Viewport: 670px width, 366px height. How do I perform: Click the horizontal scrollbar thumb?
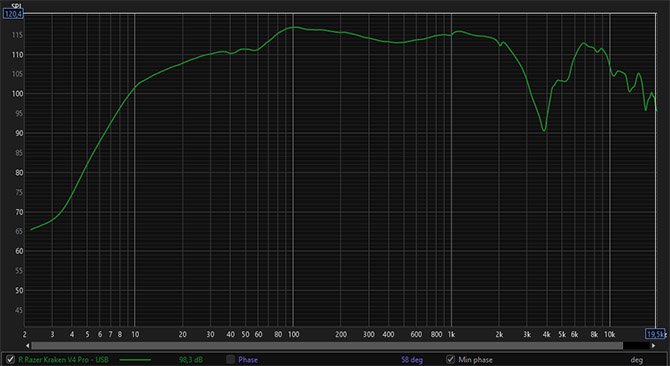tap(327, 346)
